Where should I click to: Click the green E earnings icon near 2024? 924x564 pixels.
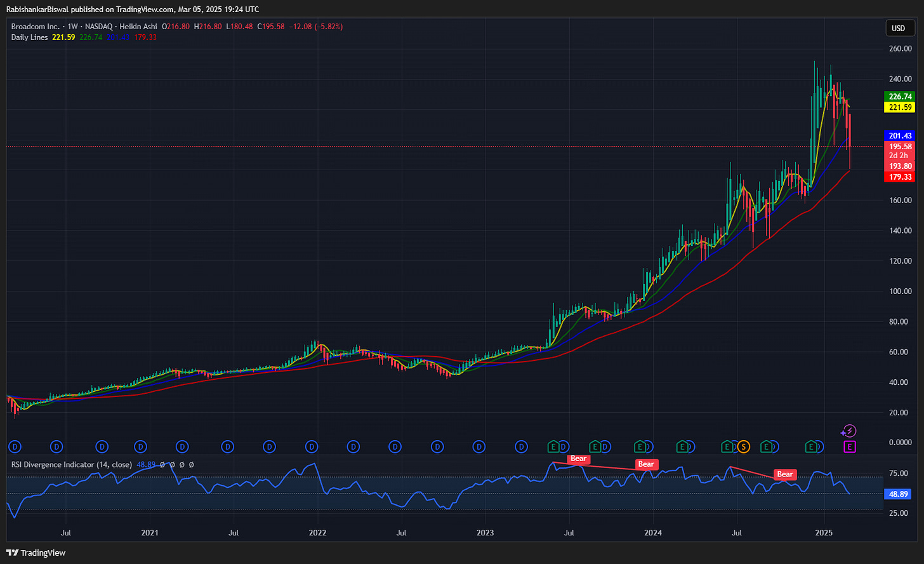point(640,447)
